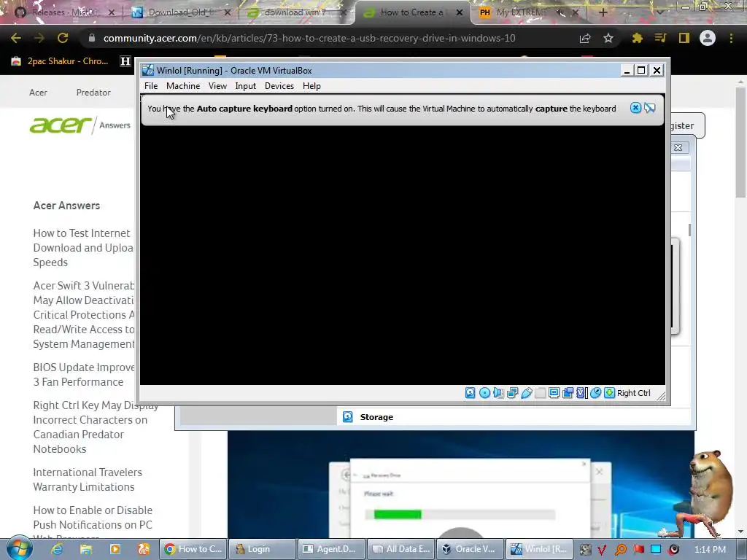Open VirtualBox View menu

click(x=217, y=86)
